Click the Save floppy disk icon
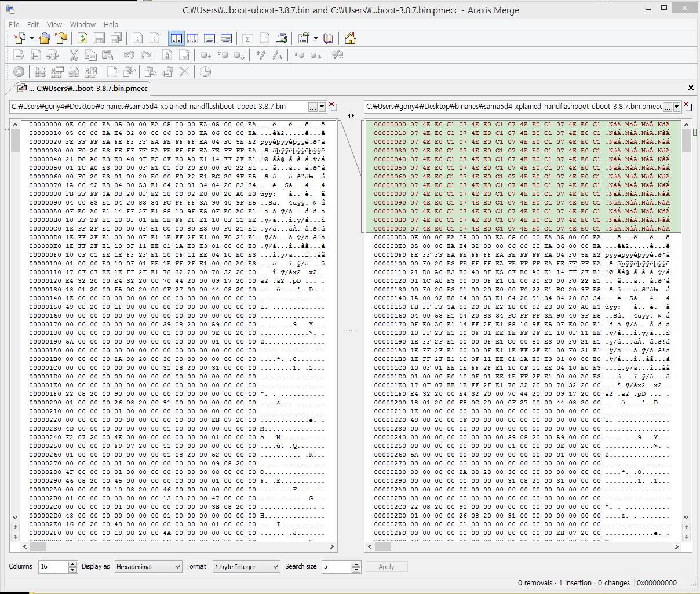700x594 pixels. coord(99,39)
